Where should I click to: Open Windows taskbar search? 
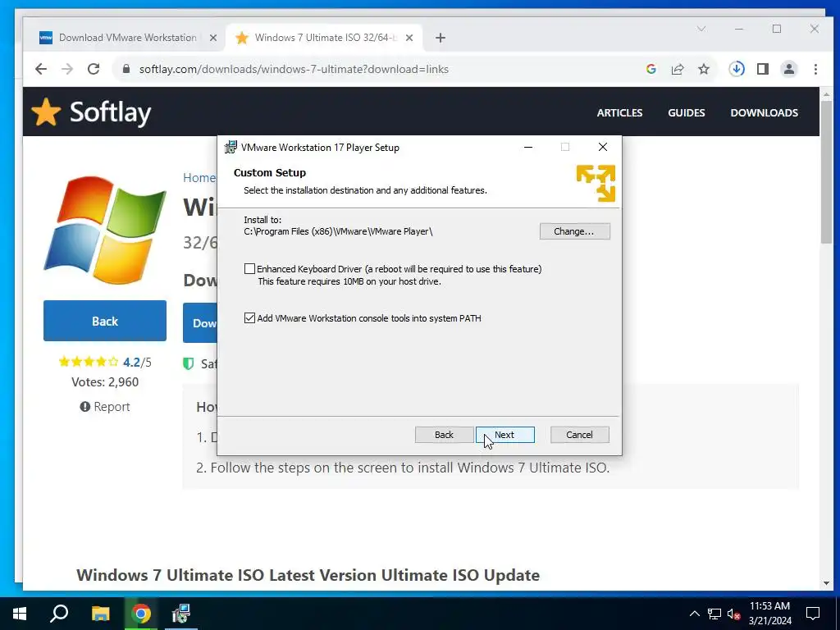click(59, 614)
